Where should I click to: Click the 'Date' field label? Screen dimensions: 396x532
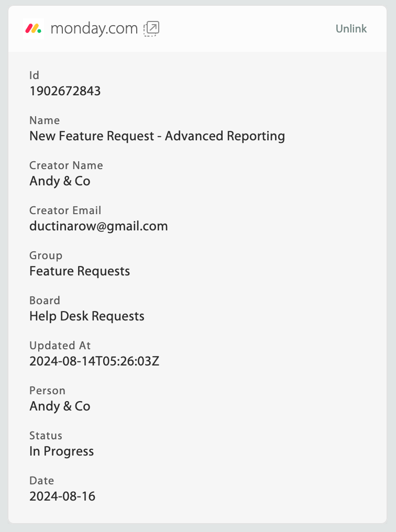coord(42,481)
